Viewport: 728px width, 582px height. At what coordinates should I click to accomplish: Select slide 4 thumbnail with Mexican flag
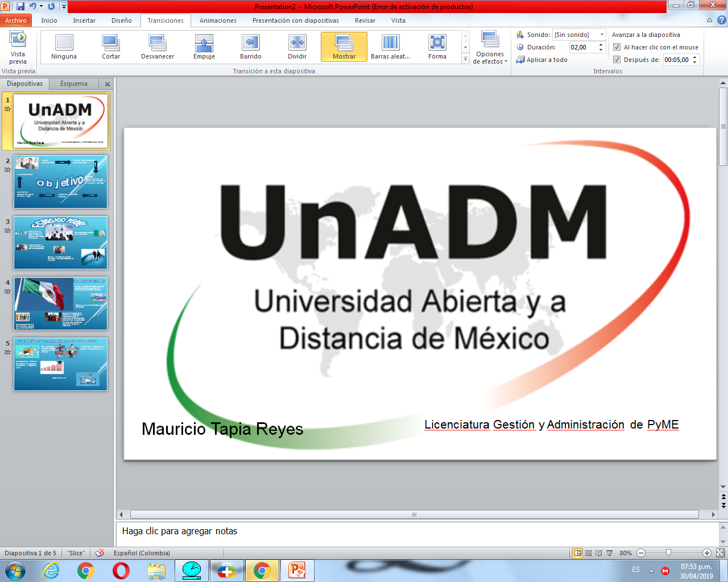(x=60, y=304)
